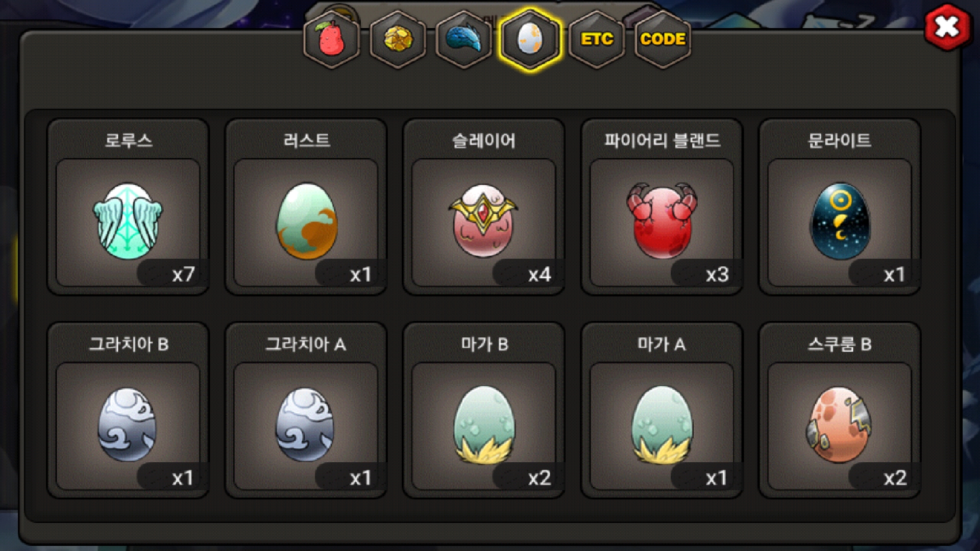Choose the green-orange 러스트 egg
980x551 pixels.
[x=306, y=222]
